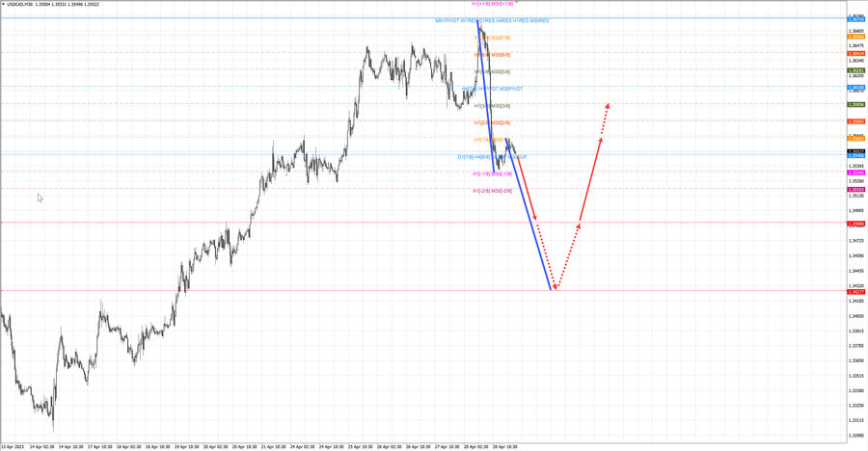Click the 1.33115 price scale value

tap(857, 420)
